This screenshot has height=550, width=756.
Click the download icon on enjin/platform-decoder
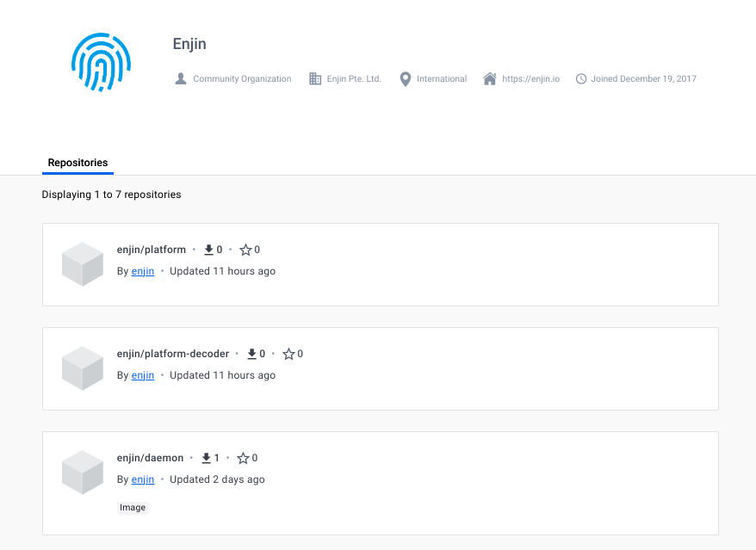click(x=251, y=354)
